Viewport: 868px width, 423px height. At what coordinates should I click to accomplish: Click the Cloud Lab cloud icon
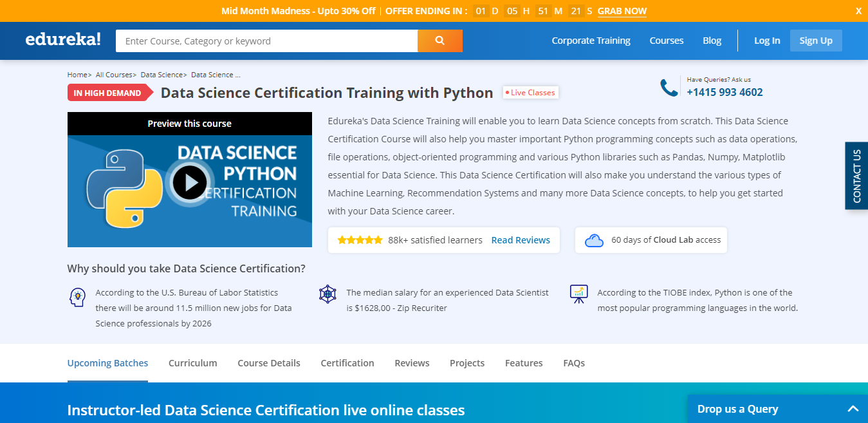(593, 240)
